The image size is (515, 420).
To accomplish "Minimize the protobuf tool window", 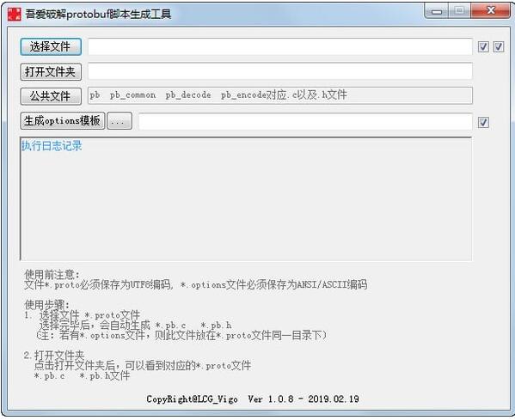I will tap(437, 11).
